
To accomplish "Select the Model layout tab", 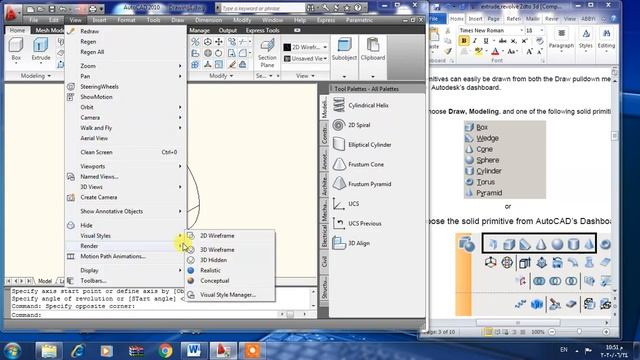I will [x=44, y=281].
